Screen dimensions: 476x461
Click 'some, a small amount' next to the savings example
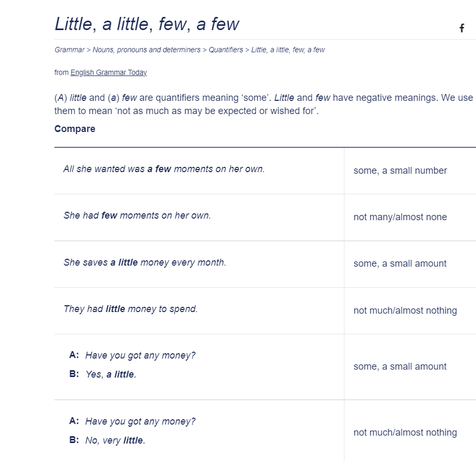[x=400, y=263]
